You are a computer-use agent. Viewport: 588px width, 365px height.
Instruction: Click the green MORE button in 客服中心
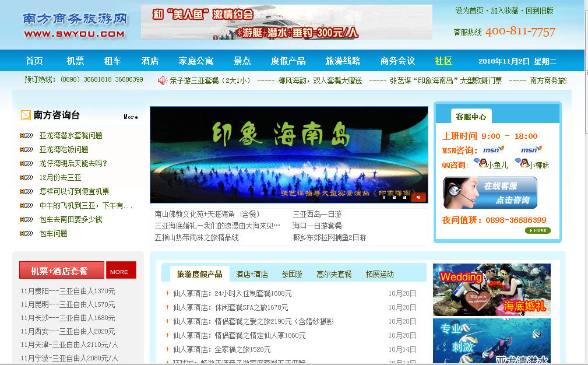(x=537, y=231)
